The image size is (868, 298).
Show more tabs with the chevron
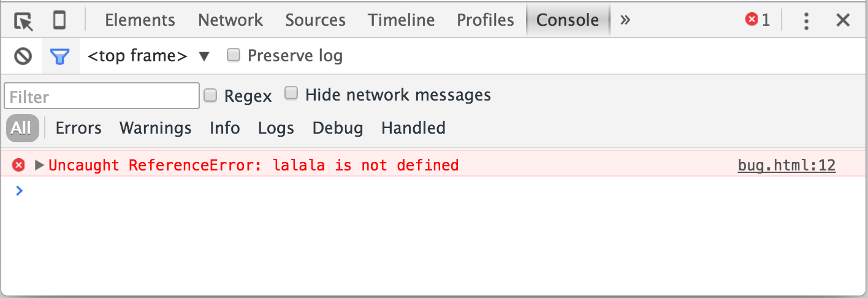coord(625,20)
